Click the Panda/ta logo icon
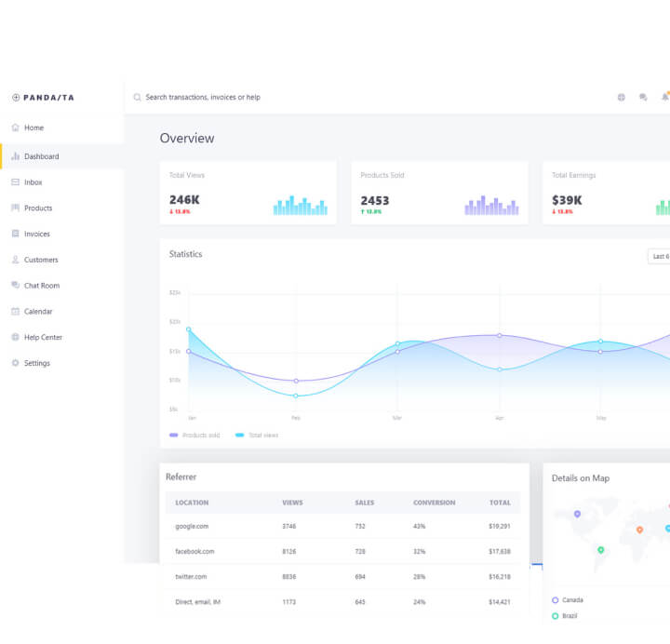This screenshot has height=644, width=670. click(x=16, y=98)
